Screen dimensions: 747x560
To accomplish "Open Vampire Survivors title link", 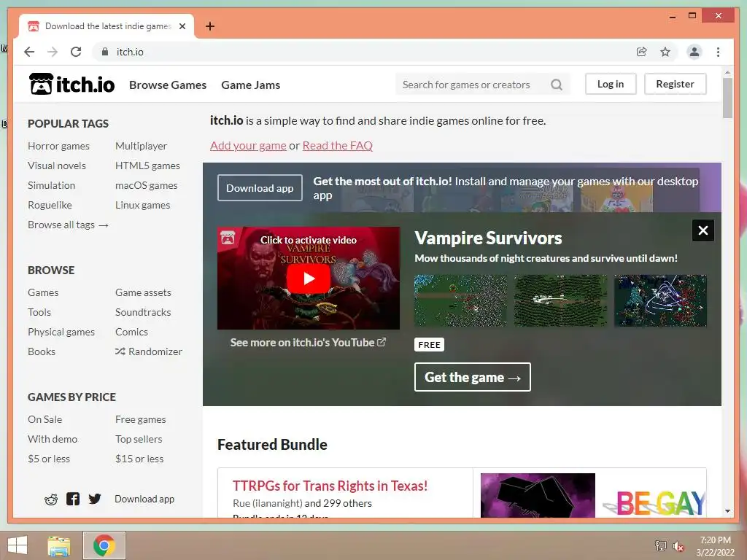I will [x=488, y=238].
